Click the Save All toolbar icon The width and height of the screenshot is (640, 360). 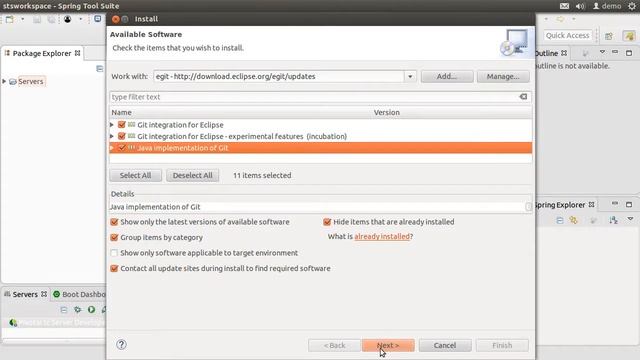(51, 19)
